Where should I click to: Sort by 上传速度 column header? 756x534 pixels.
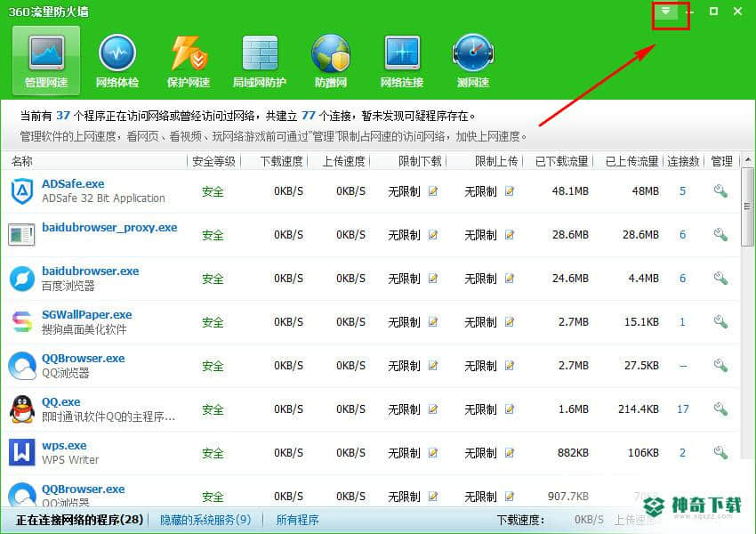click(343, 162)
